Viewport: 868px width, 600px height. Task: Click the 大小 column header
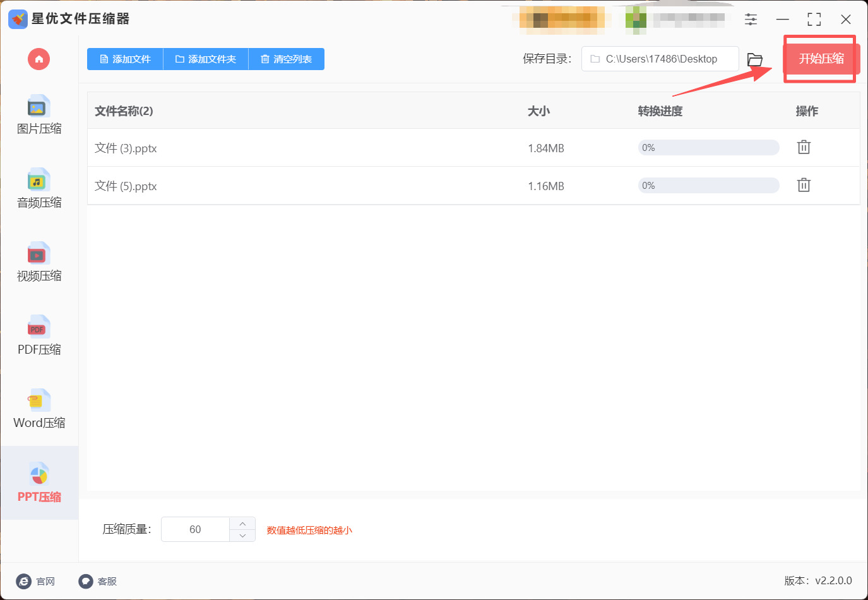pos(538,111)
